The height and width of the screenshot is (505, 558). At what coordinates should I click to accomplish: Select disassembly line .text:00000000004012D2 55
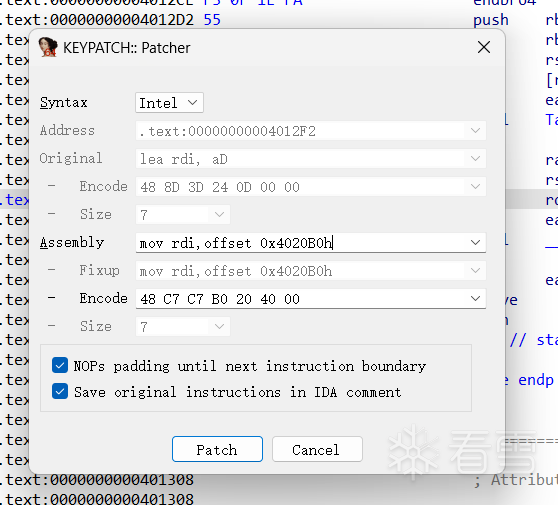(x=110, y=20)
